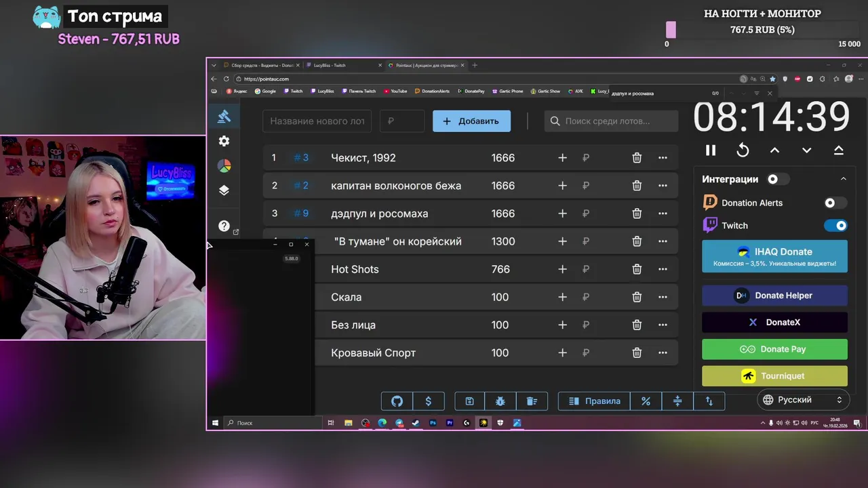
Task: Click the Windows taskbar Поиск box
Action: tap(273, 423)
